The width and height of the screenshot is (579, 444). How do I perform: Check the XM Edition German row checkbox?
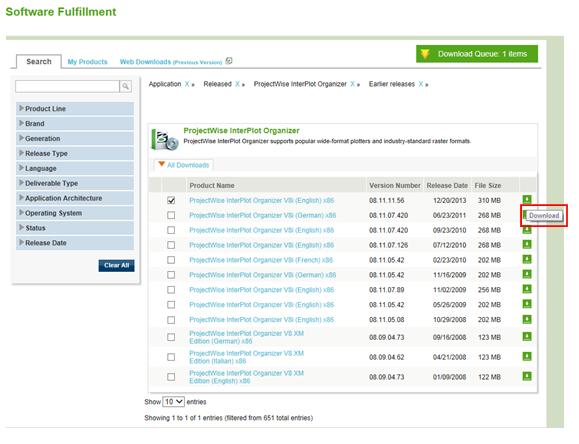pyautogui.click(x=171, y=337)
